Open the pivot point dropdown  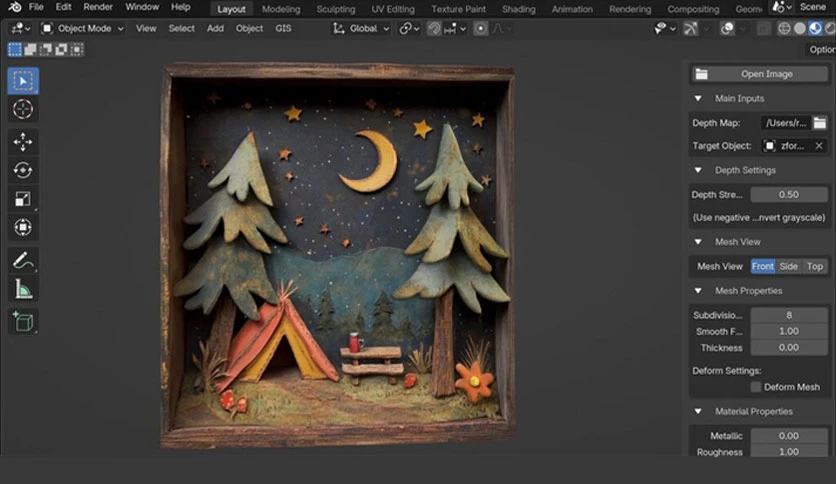409,28
